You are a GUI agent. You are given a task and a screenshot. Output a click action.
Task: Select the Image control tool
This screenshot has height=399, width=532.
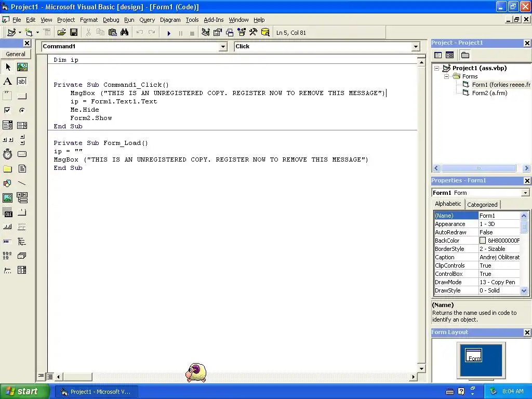coord(7,198)
